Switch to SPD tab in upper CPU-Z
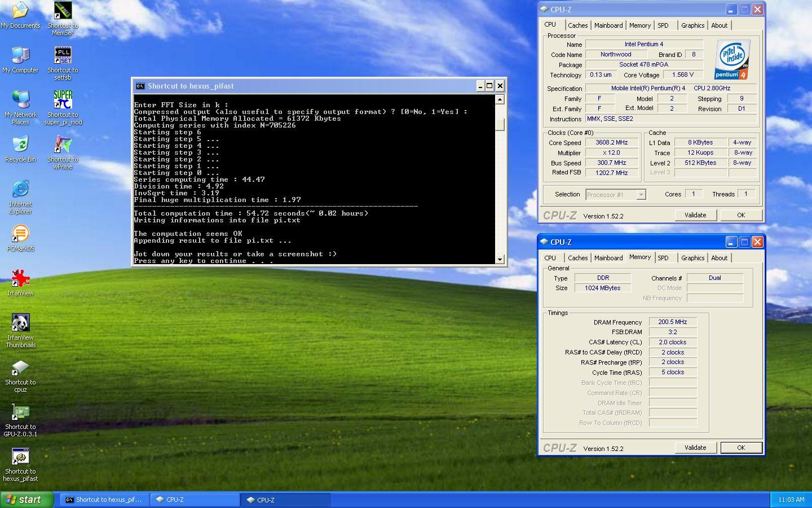812x508 pixels. click(663, 25)
